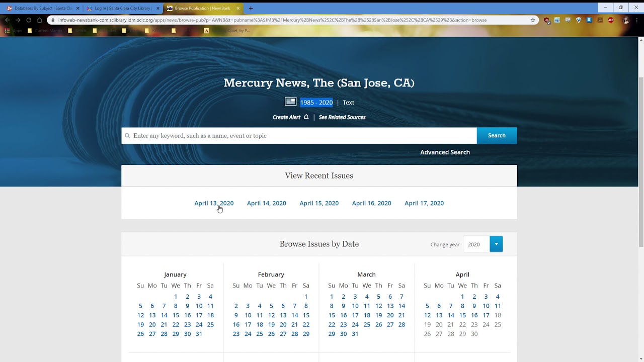Open the uBlock Origin extension icon

547,20
